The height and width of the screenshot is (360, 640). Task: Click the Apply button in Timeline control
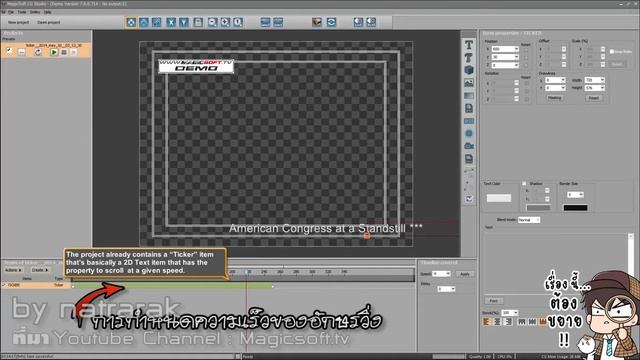[465, 274]
